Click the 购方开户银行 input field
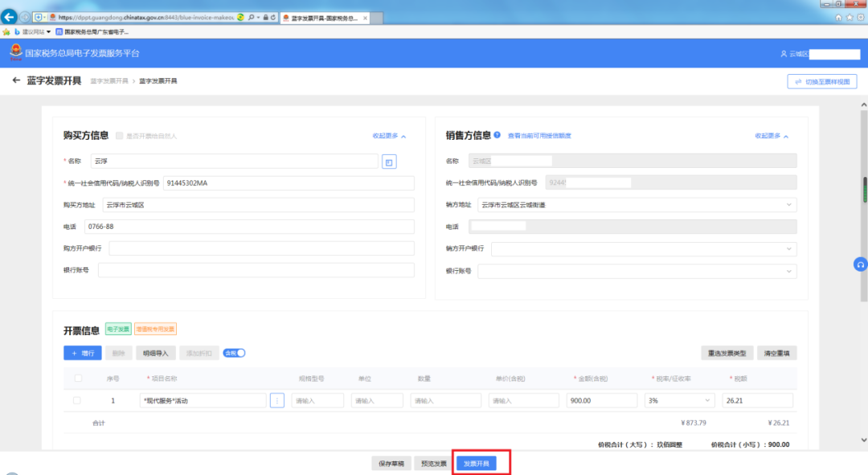The image size is (868, 475). pos(261,248)
